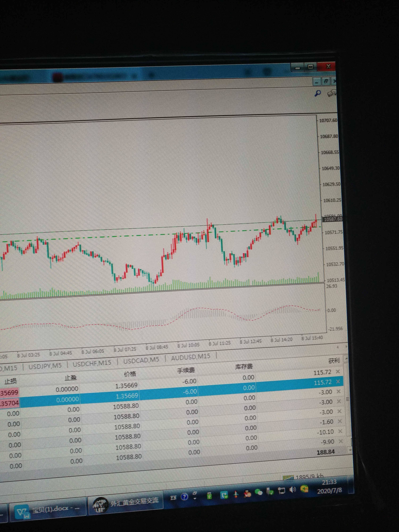Viewport: 399px width, 532px height.
Task: Switch to the USDCHF,M15 chart tab
Action: point(92,363)
